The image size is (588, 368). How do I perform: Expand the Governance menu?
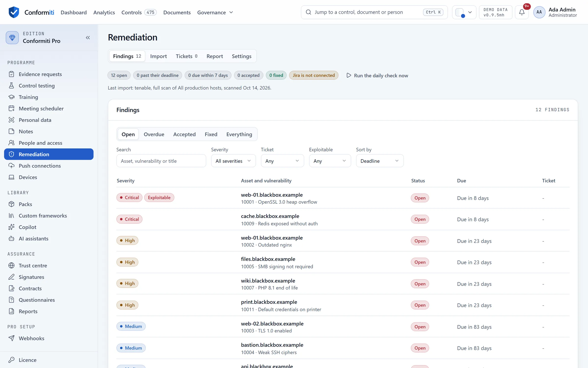[x=215, y=12]
